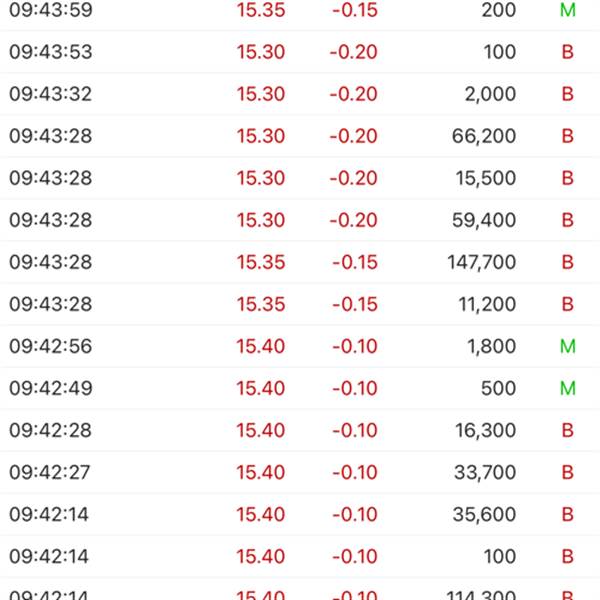Screen dimensions: 600x600
Task: Click the green M marker at 09:42:56
Action: (x=567, y=346)
